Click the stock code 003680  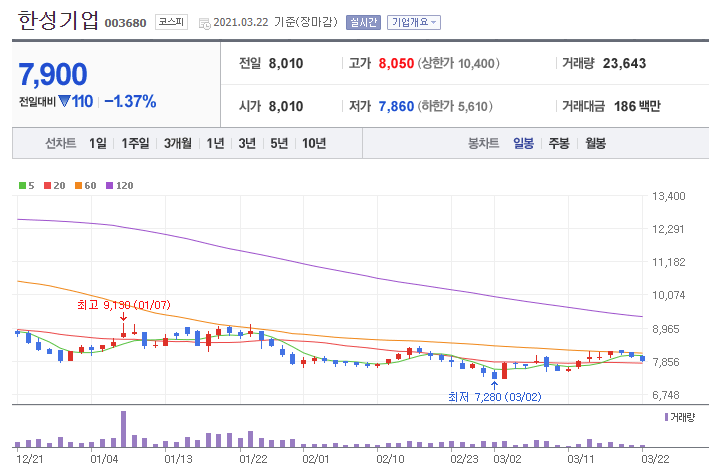125,23
